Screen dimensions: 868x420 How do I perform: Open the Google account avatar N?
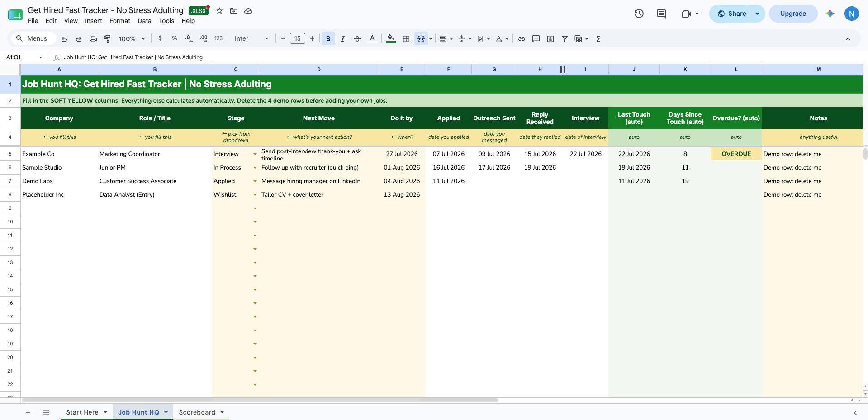(852, 14)
